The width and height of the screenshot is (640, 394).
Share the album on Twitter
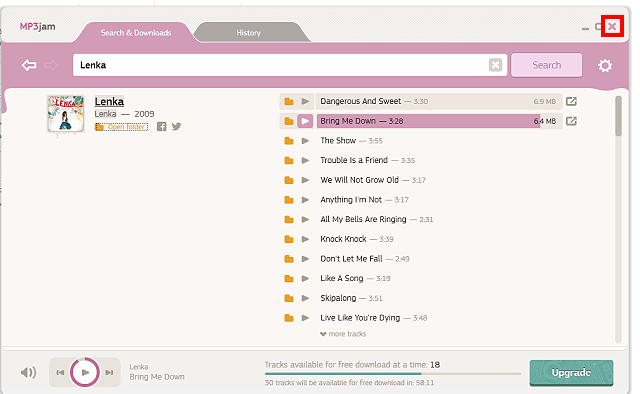coord(176,127)
